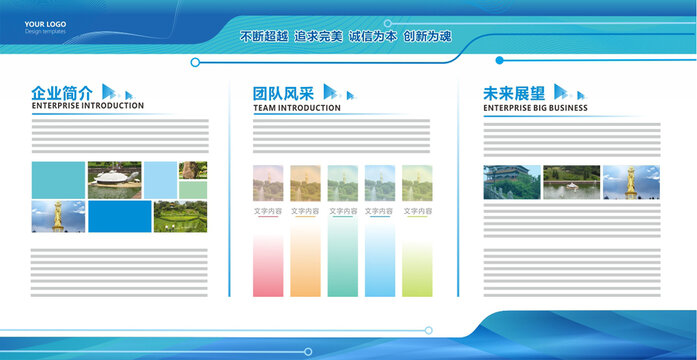Click the arrow icon beside 团队风采

click(x=339, y=92)
